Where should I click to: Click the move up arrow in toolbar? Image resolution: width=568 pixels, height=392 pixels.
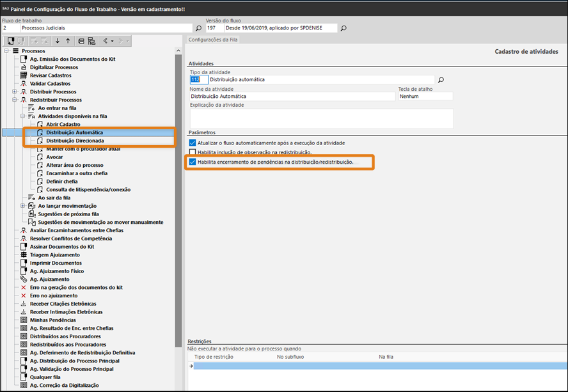pyautogui.click(x=68, y=41)
